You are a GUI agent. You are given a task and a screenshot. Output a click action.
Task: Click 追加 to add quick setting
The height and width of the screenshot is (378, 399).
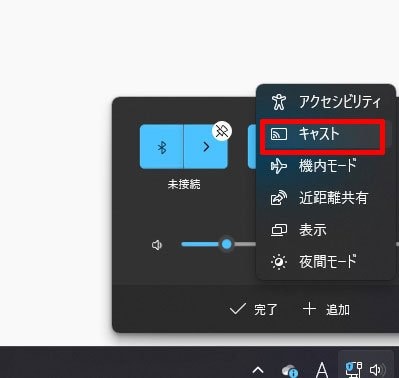[x=326, y=310]
